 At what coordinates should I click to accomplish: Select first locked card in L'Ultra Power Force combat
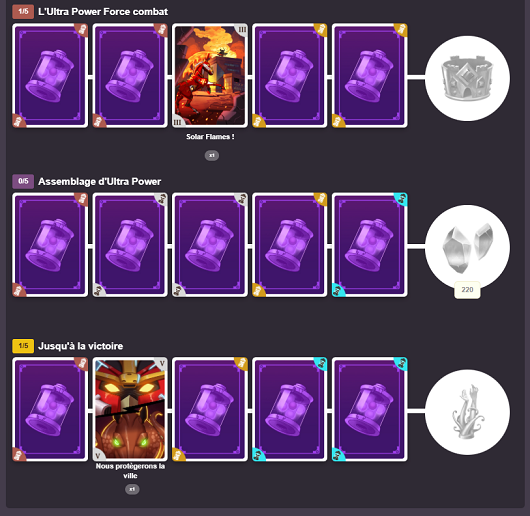click(x=50, y=75)
